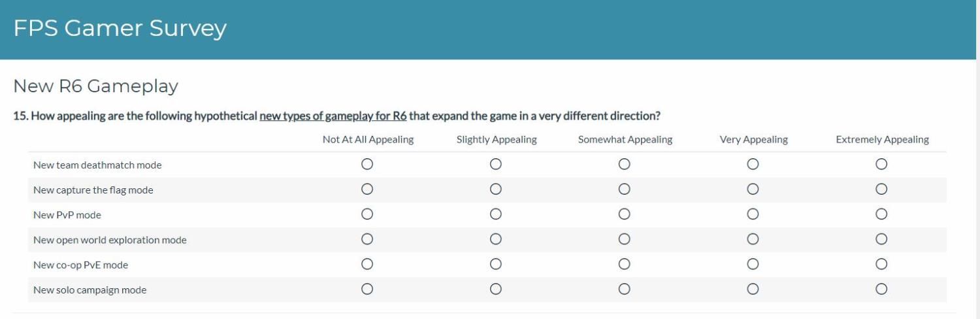Select Very Appealing for capture the flag mode

coord(753,190)
